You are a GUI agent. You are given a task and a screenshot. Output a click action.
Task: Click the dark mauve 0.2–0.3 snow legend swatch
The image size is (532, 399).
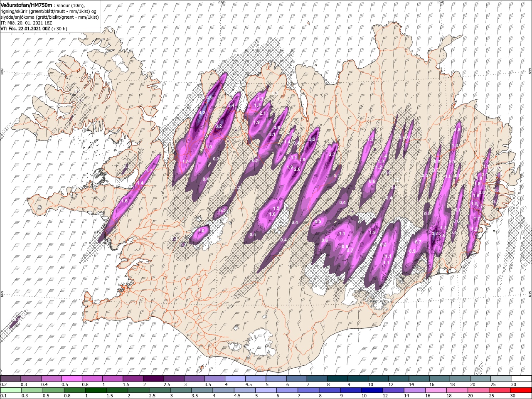[10, 378]
